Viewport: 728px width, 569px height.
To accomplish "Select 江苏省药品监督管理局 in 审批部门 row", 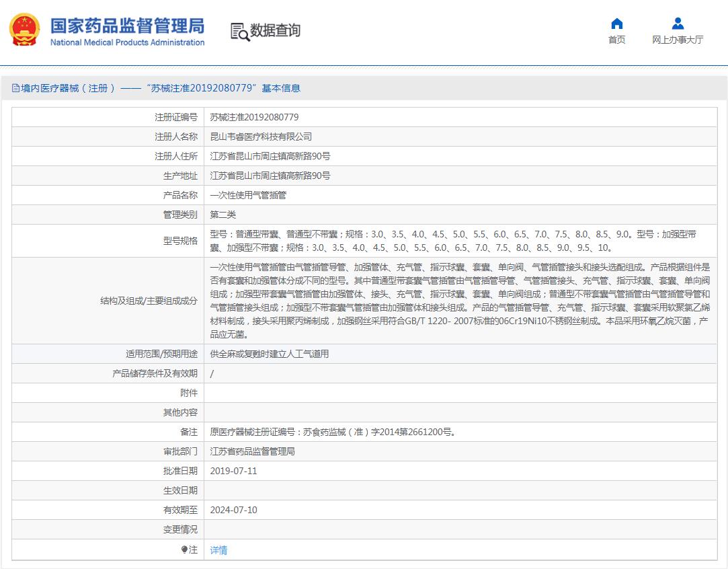I will (x=252, y=451).
